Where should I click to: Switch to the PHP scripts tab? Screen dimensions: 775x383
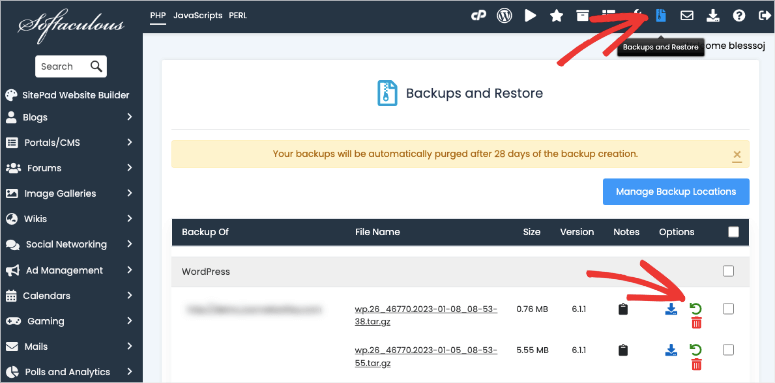pos(158,15)
